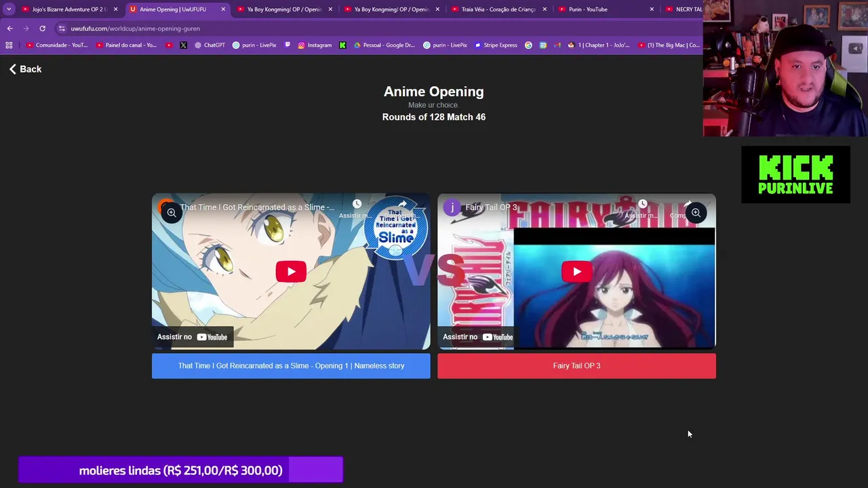Zoom the Slime opening video via magnifier icon
The image size is (868, 488).
pos(172,213)
